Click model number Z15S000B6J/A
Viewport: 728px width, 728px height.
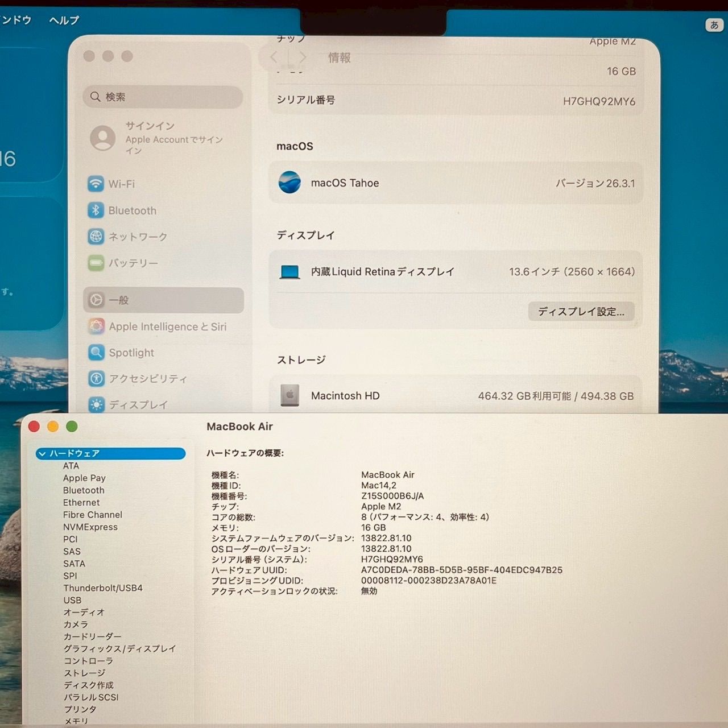click(392, 496)
